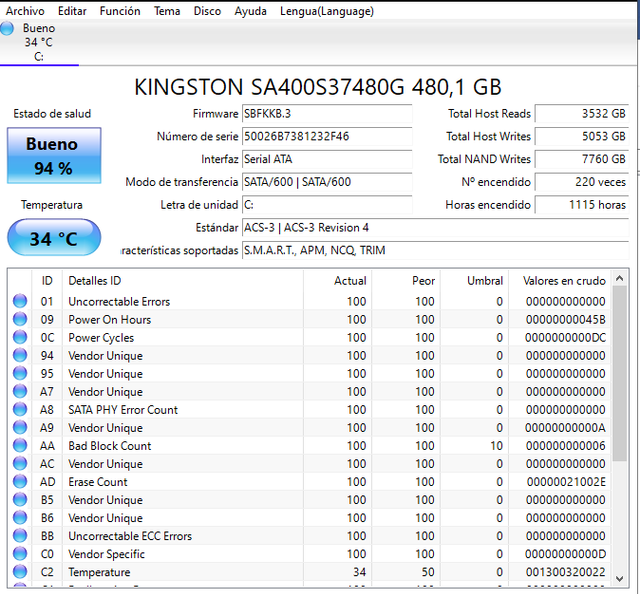Click the Actual column header
The height and width of the screenshot is (594, 640).
(x=338, y=280)
